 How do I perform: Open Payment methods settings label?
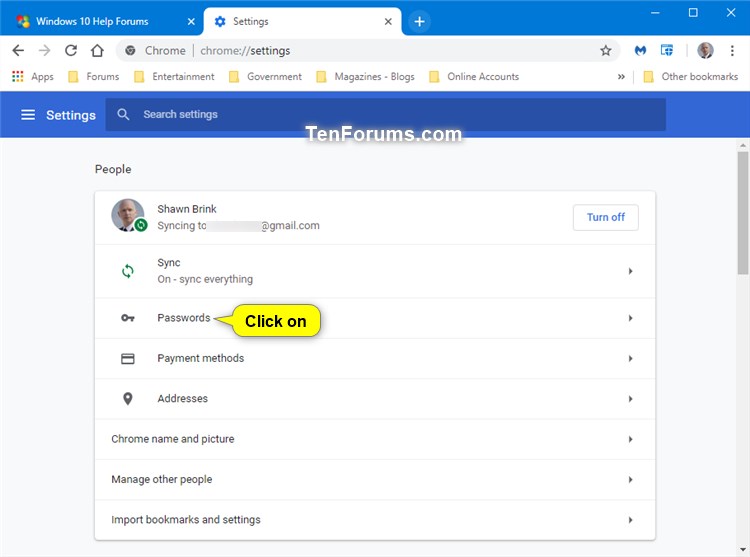click(x=200, y=358)
